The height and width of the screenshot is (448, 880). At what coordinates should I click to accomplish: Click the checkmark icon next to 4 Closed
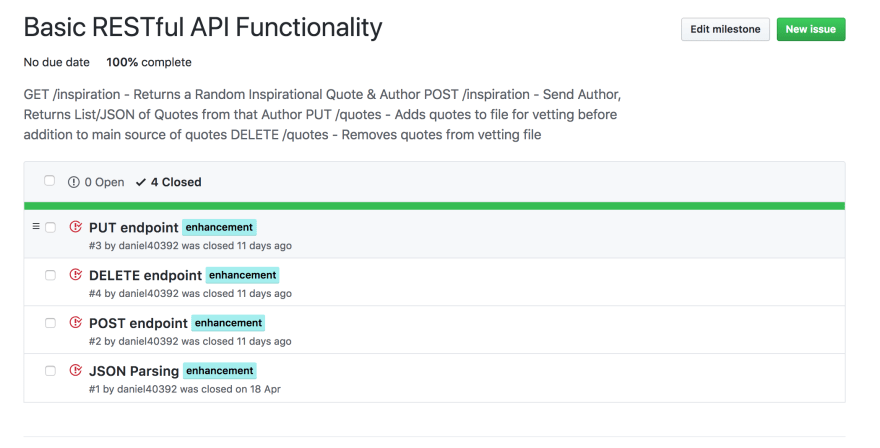141,182
